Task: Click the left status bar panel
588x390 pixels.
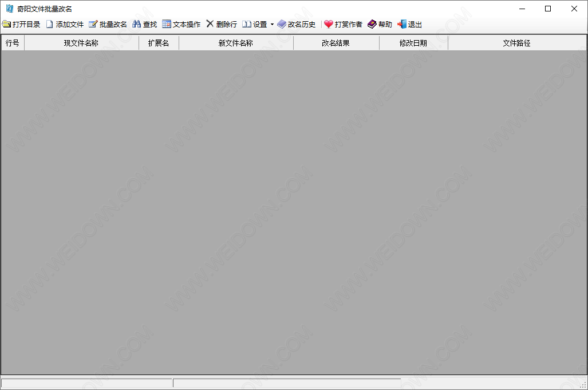Action: click(x=86, y=383)
